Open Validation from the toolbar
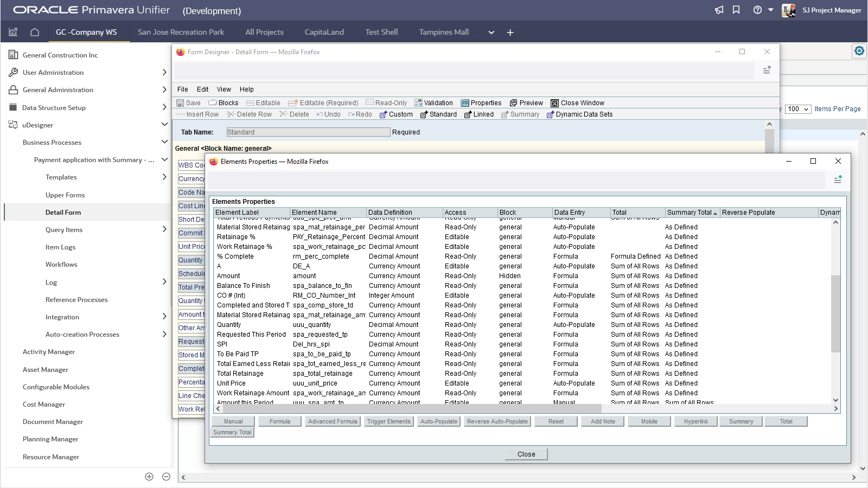868x488 pixels. [x=433, y=103]
